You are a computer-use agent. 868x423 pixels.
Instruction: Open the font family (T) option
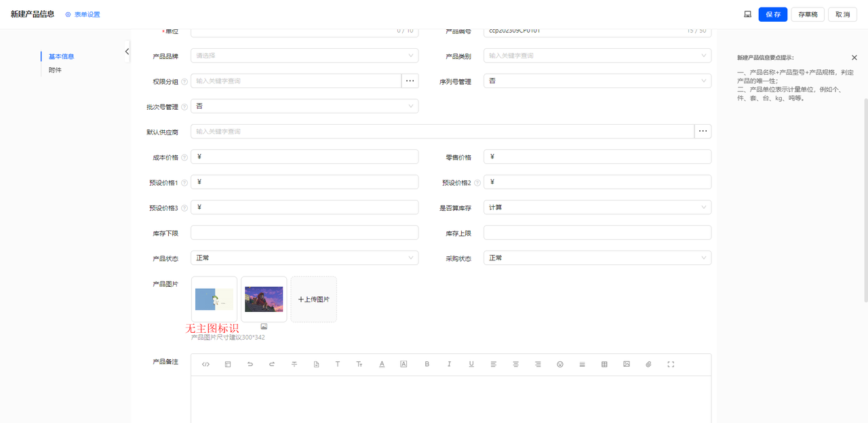(x=338, y=365)
